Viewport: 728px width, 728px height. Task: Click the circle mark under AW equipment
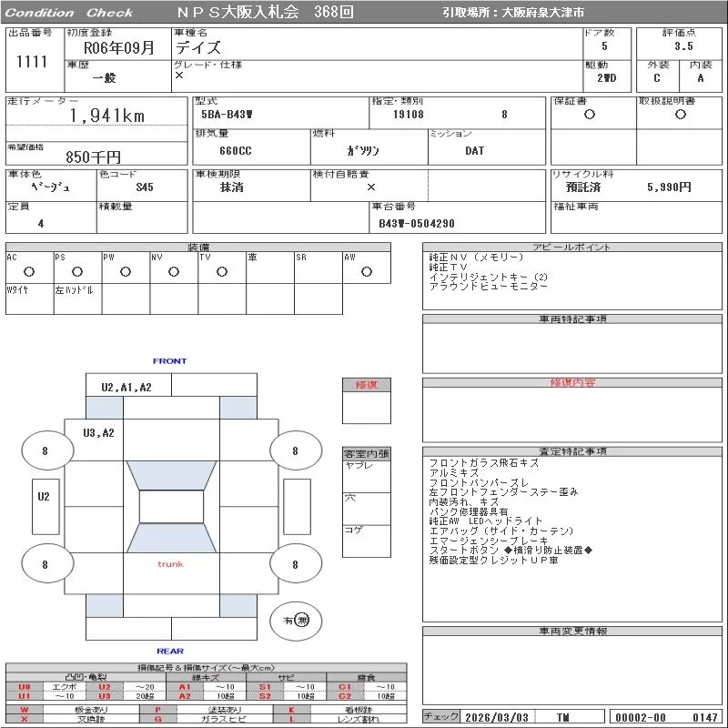(367, 271)
